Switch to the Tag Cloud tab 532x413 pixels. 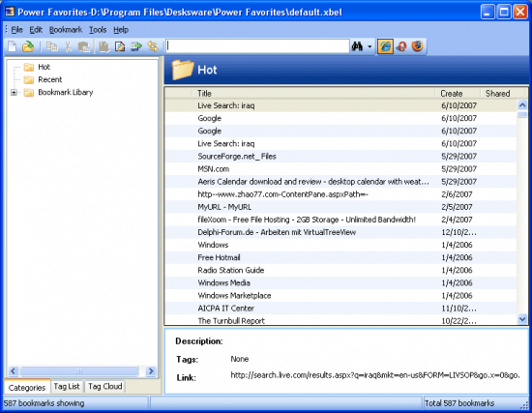tap(105, 386)
